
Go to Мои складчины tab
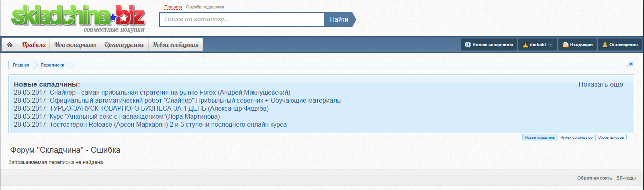click(75, 45)
